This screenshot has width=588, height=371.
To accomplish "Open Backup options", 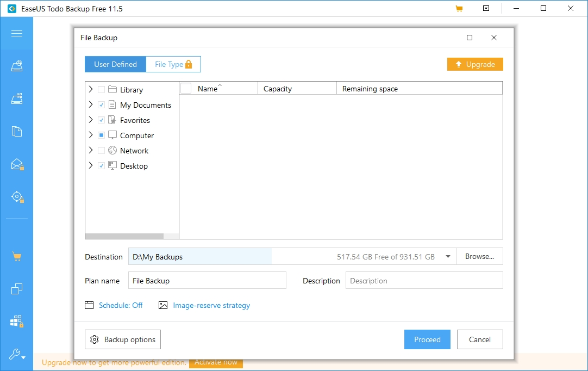I will 123,339.
